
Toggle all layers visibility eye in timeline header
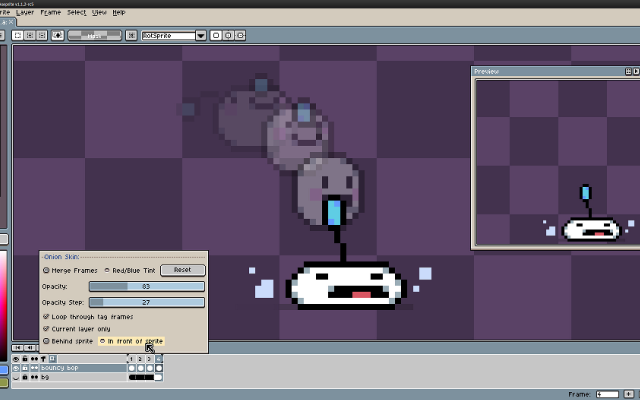tap(16, 359)
